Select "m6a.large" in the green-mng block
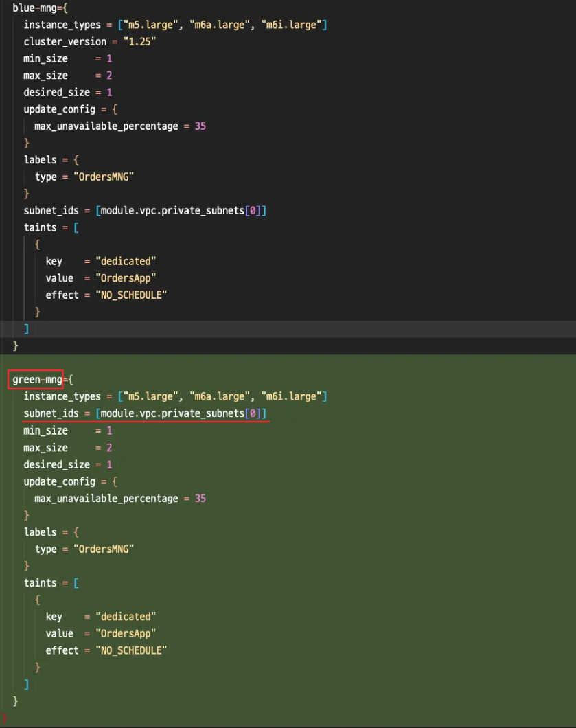 (x=220, y=396)
